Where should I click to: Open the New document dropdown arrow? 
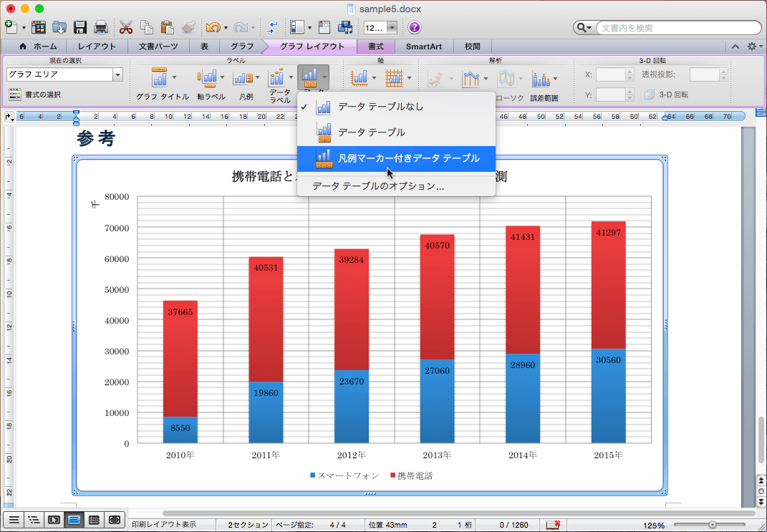coord(24,28)
